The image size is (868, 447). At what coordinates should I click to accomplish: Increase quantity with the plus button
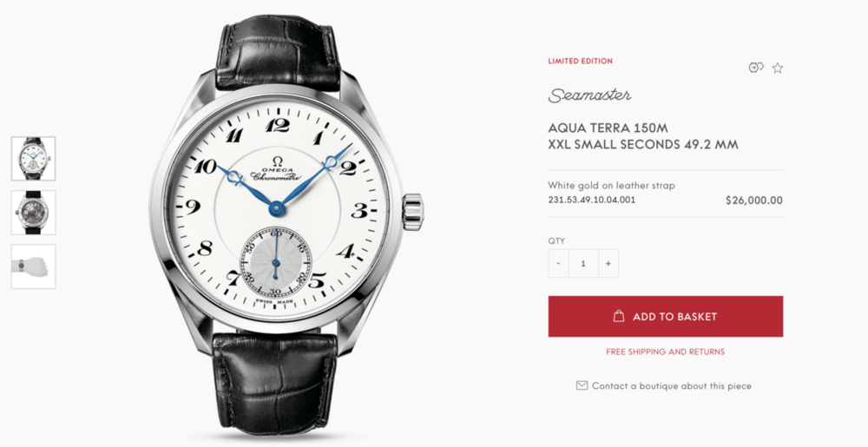pyautogui.click(x=608, y=263)
